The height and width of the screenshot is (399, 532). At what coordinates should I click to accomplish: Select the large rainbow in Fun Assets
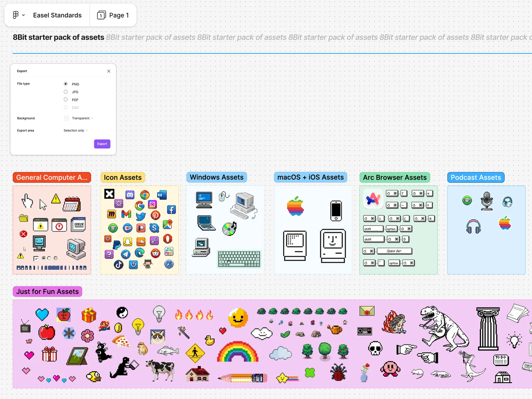pyautogui.click(x=238, y=352)
